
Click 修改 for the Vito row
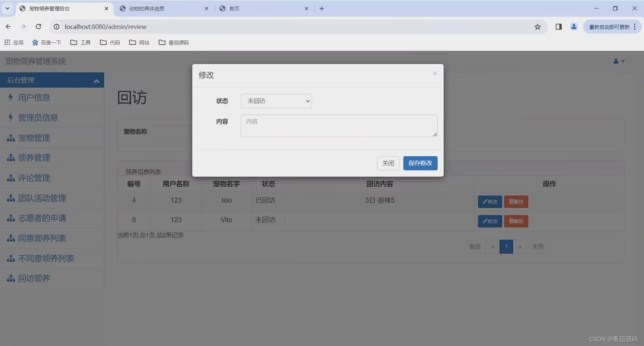[x=490, y=221]
